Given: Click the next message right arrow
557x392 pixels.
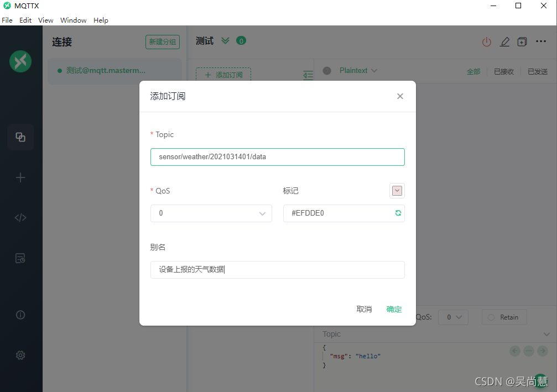Looking at the screenshot, I should pyautogui.click(x=543, y=351).
